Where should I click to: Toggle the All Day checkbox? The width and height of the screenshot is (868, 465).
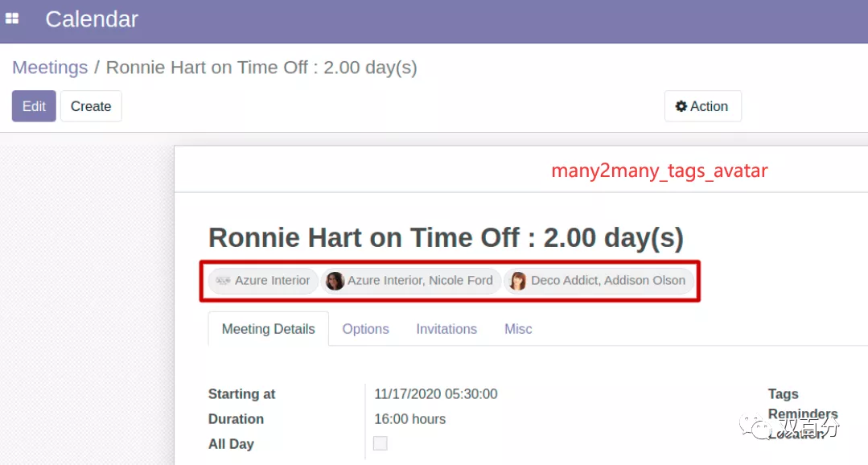[x=381, y=443]
